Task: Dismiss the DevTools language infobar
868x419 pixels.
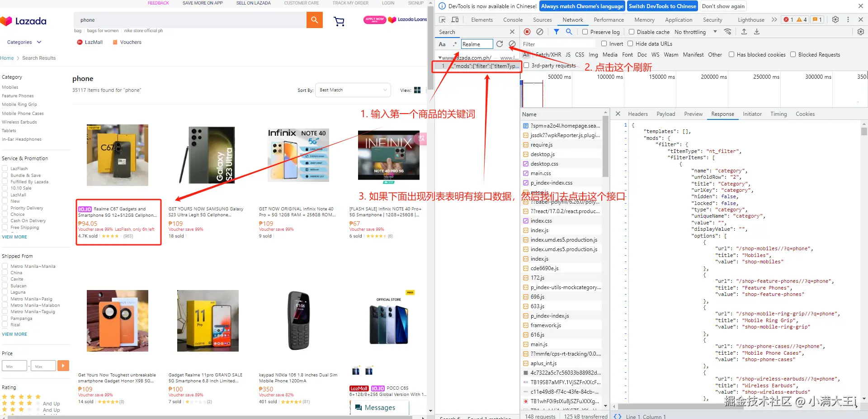Action: pos(860,6)
